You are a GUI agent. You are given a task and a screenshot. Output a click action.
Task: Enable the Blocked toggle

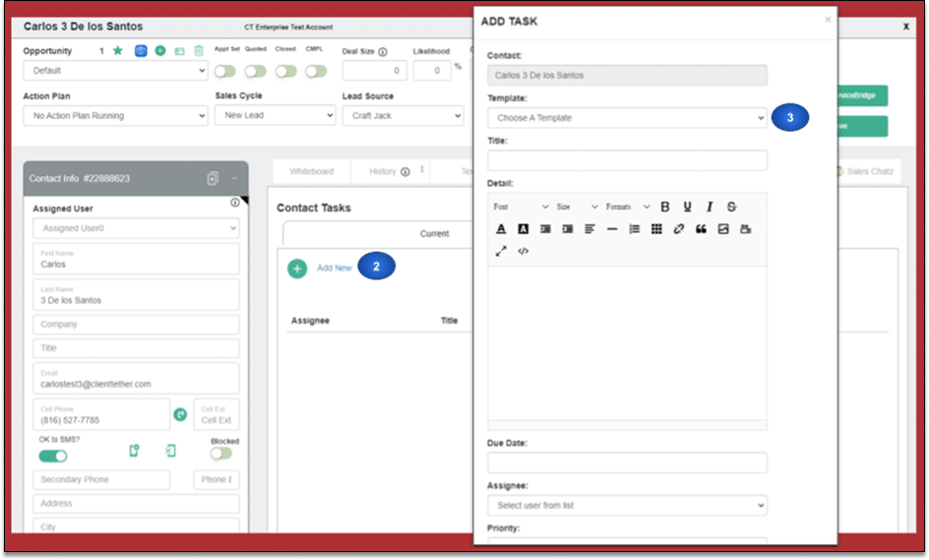click(221, 453)
